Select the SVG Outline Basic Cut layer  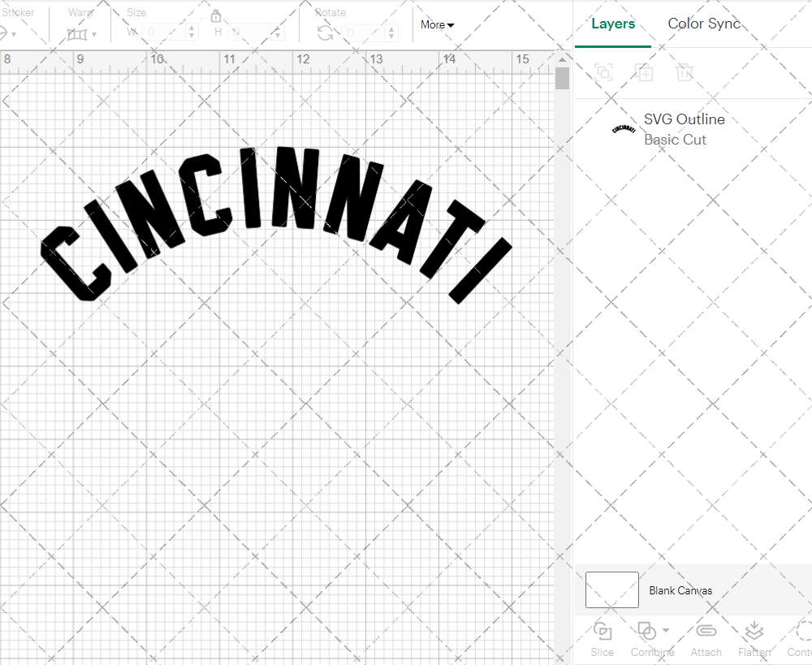tap(684, 129)
